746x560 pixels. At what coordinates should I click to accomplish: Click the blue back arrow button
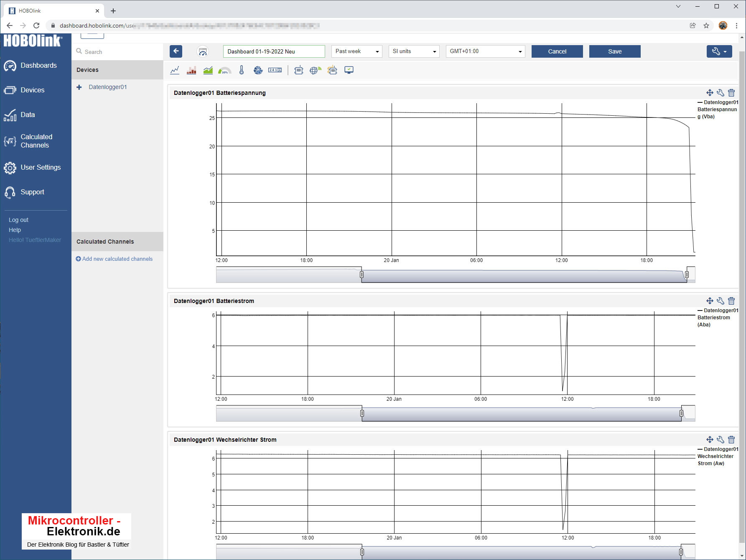[176, 51]
